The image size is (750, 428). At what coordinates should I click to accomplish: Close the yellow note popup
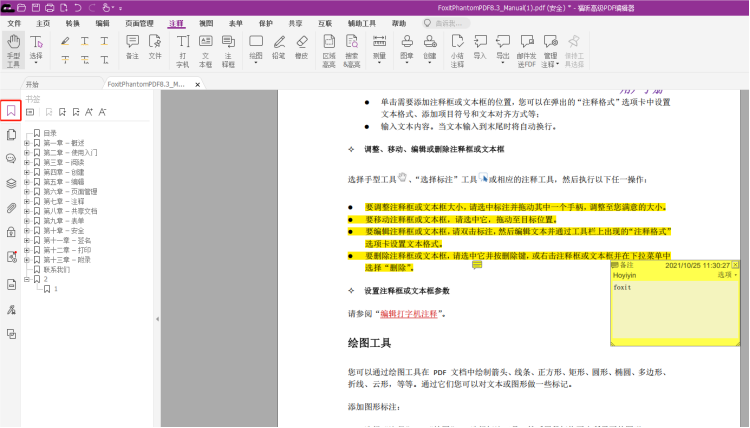(x=735, y=264)
